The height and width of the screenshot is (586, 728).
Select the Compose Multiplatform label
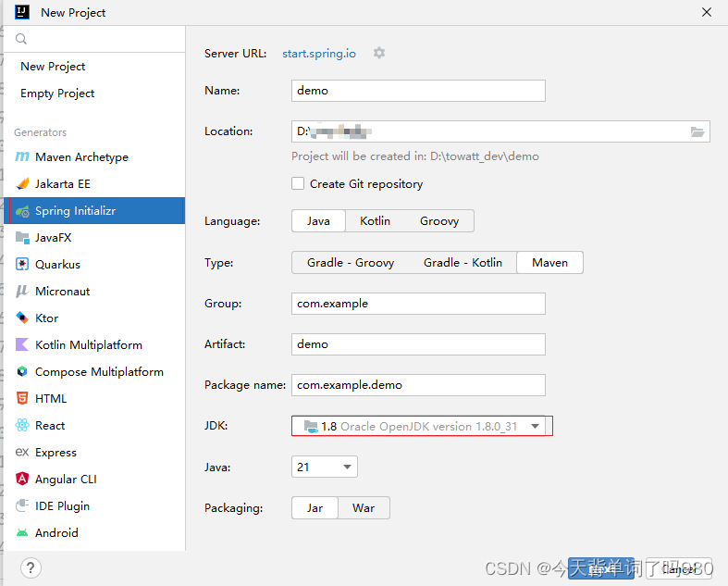pyautogui.click(x=99, y=372)
